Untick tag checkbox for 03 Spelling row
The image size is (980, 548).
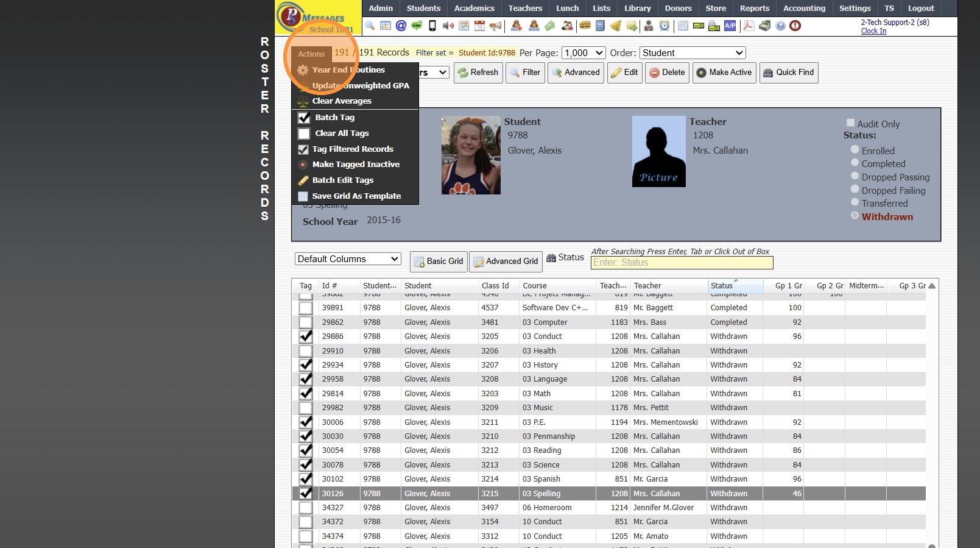coord(306,493)
